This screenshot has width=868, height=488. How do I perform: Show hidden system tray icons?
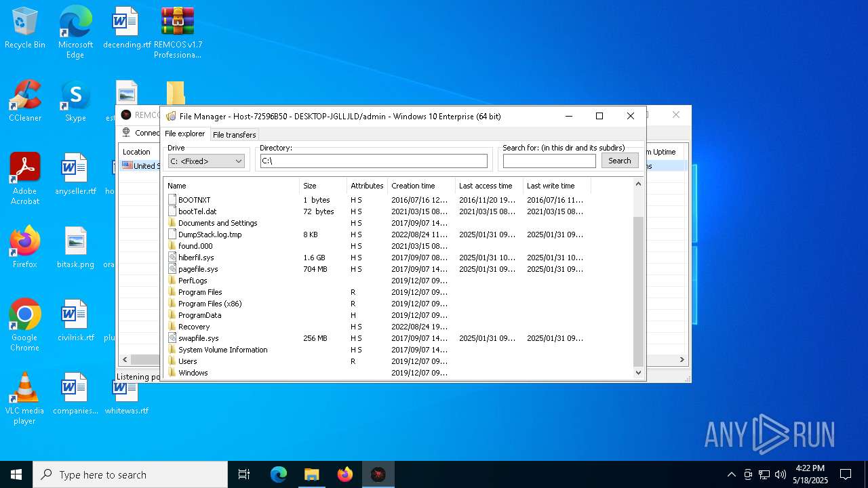(x=731, y=474)
